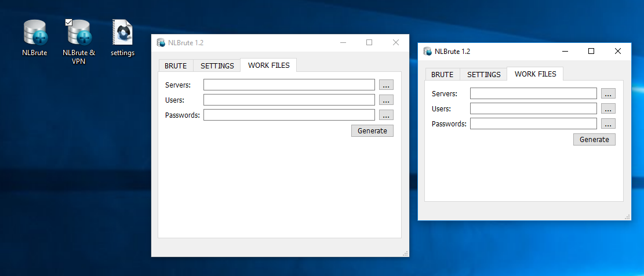Click the title bar app icon in larger NLBrute window
This screenshot has width=644, height=276.
161,42
